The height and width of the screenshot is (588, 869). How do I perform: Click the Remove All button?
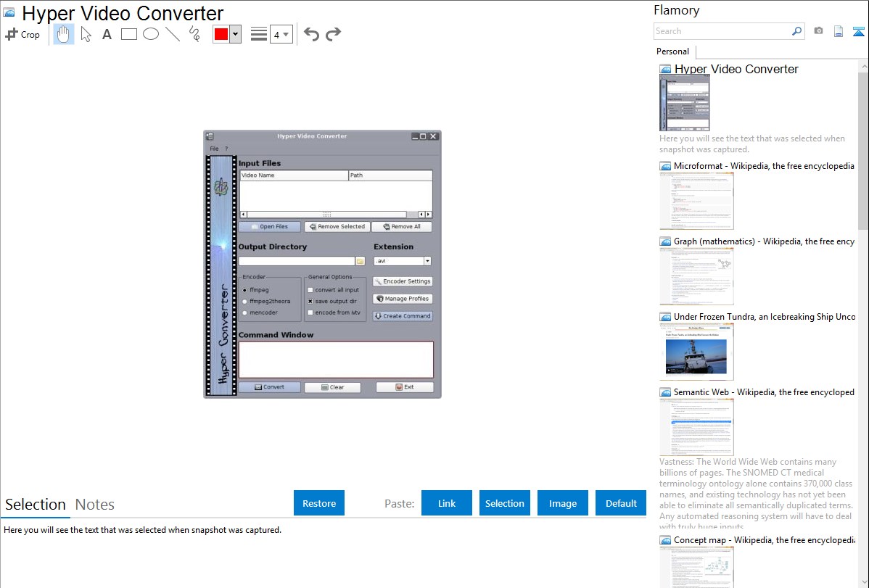coord(402,227)
